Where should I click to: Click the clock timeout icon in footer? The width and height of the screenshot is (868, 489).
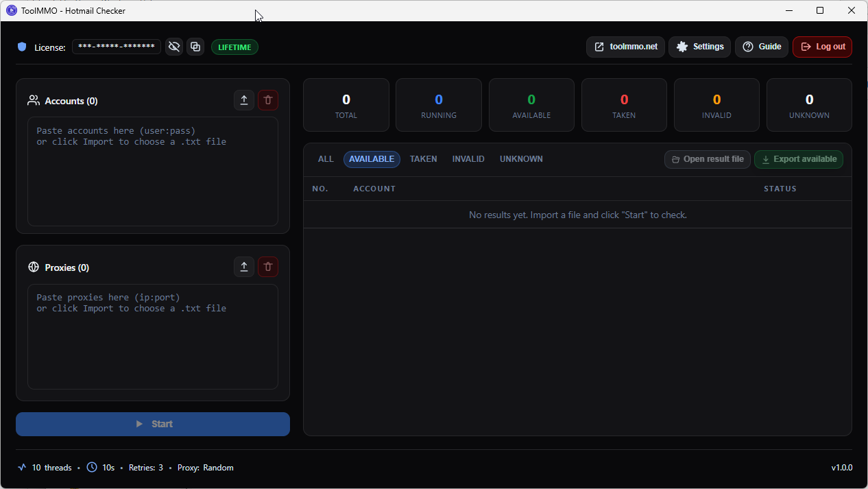pos(93,467)
